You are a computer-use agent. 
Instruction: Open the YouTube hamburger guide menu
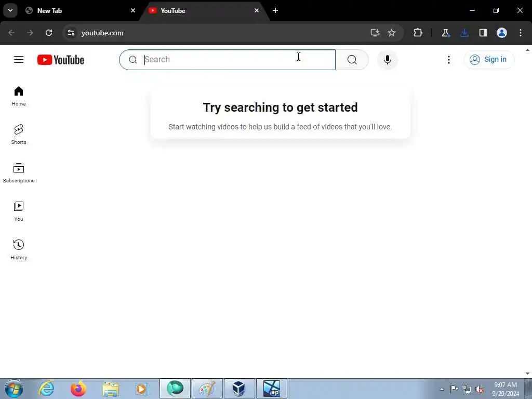point(19,60)
